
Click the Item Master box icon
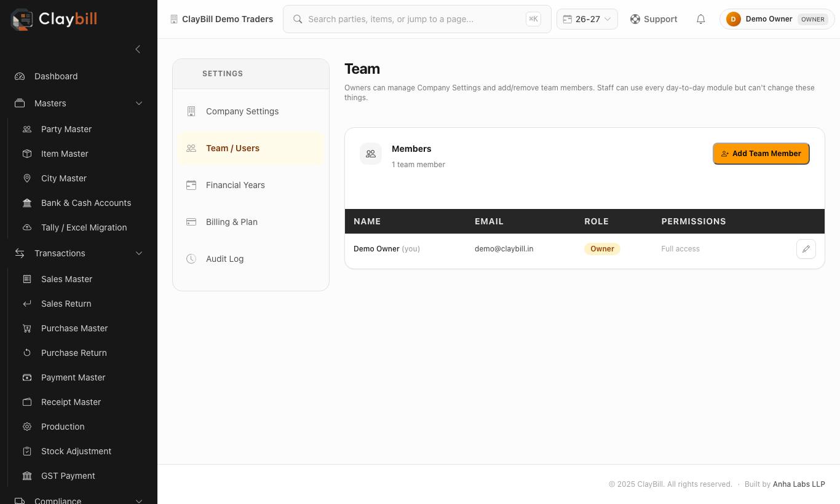27,154
